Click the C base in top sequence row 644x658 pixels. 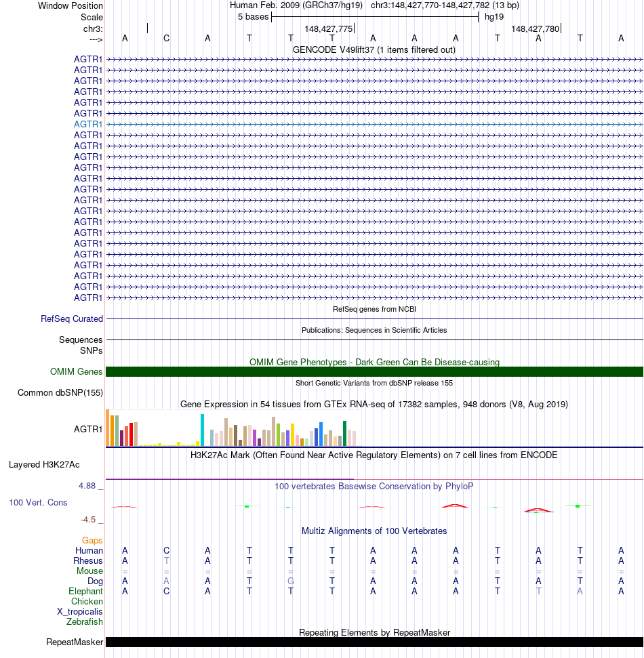tap(166, 39)
